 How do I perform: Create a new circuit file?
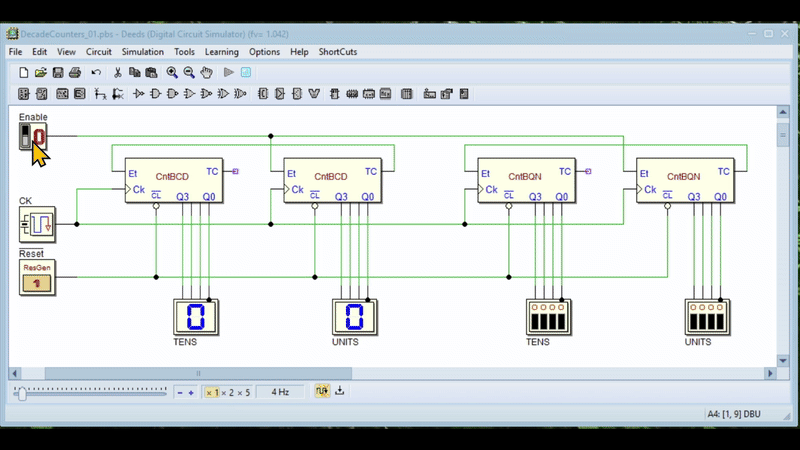click(23, 72)
